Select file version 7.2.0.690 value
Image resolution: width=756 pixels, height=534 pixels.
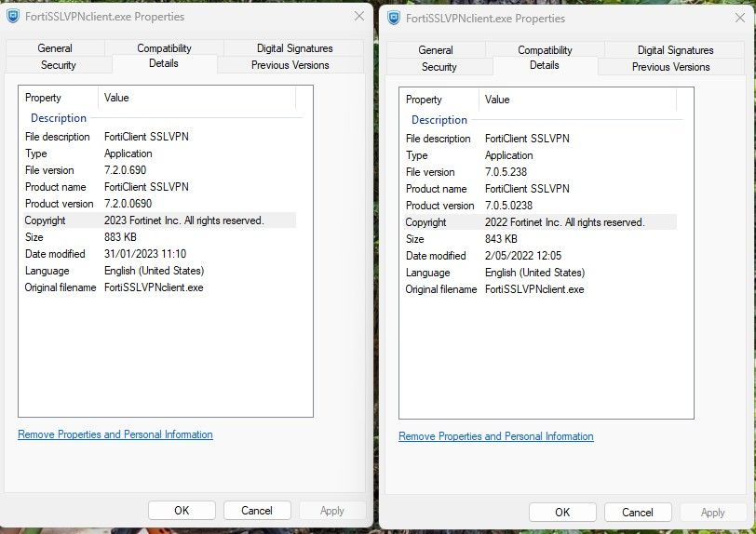tap(126, 170)
